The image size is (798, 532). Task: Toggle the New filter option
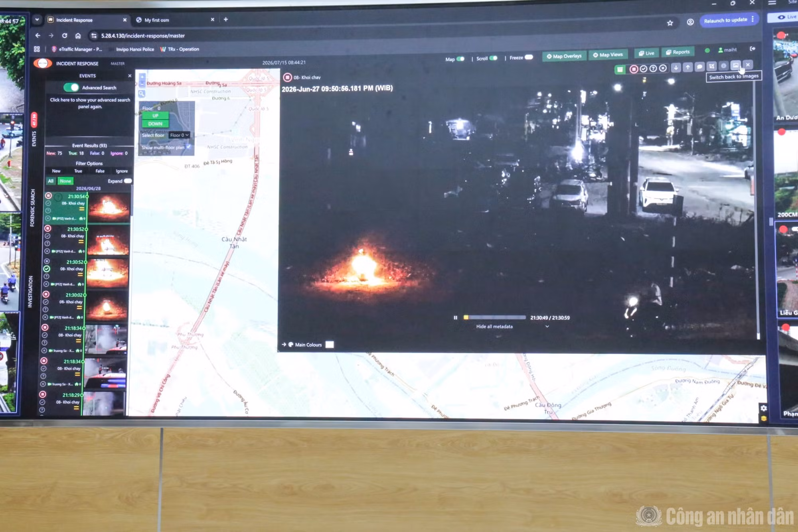tap(56, 171)
